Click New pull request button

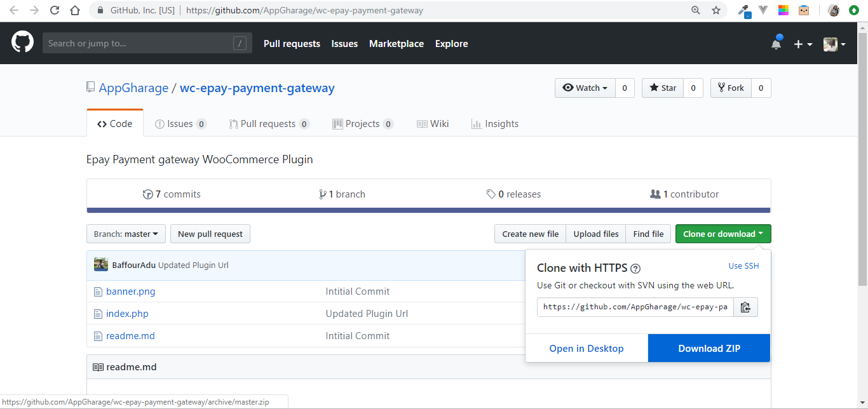point(210,234)
